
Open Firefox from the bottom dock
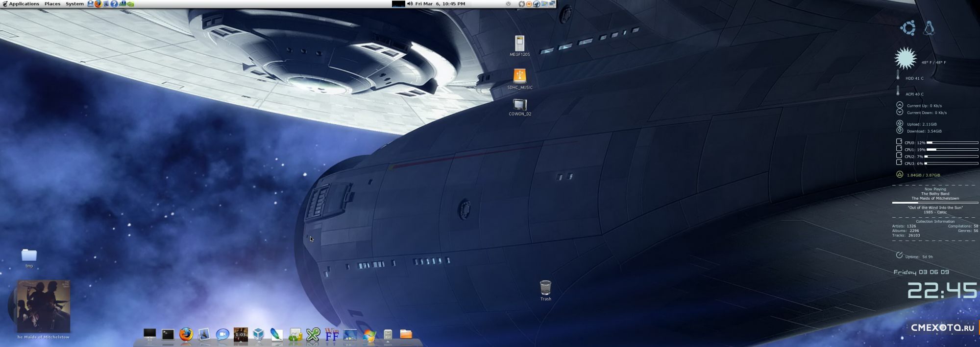[186, 334]
